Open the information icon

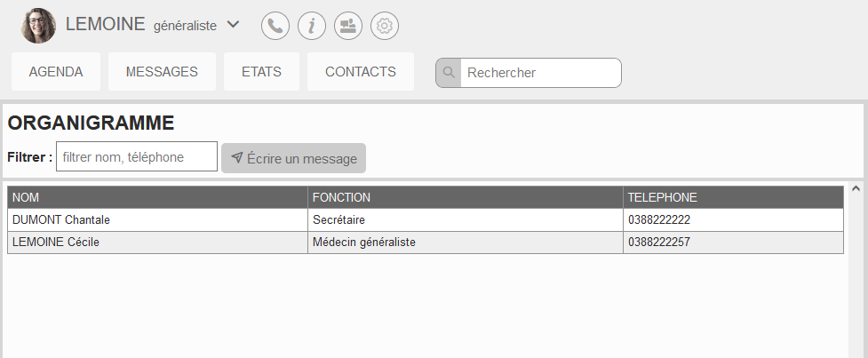(x=312, y=26)
